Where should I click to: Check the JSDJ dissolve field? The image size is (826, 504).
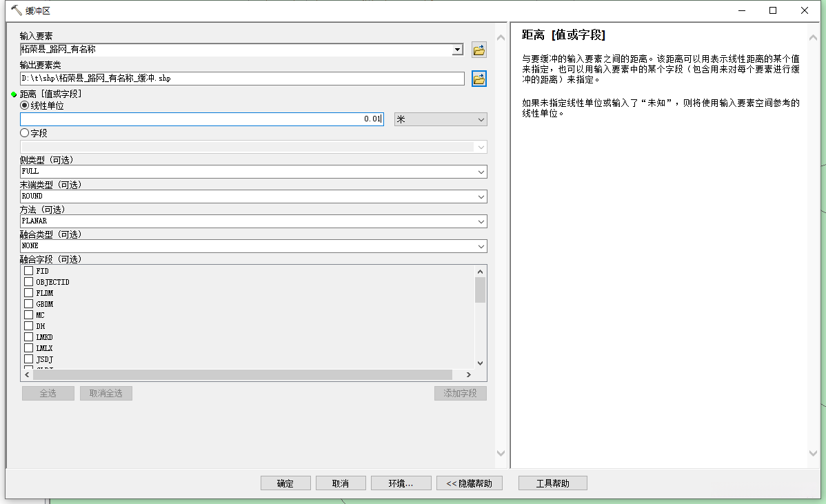tap(28, 359)
